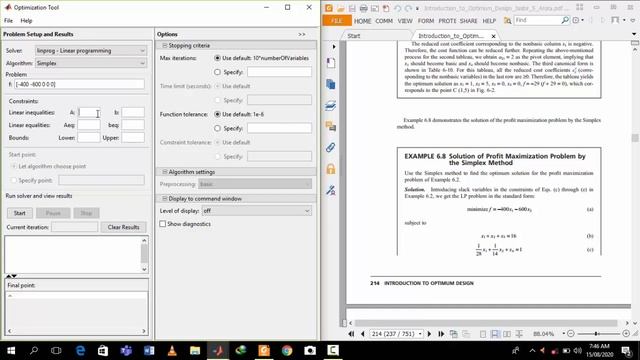Go to first page of PDF
Viewport: 640px width, 360px height.
click(351, 334)
